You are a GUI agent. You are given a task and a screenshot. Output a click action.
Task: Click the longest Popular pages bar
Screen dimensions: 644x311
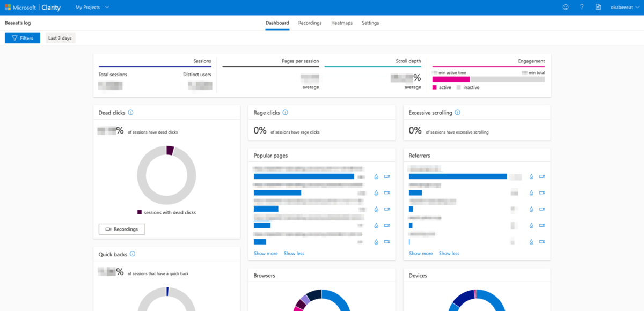304,176
